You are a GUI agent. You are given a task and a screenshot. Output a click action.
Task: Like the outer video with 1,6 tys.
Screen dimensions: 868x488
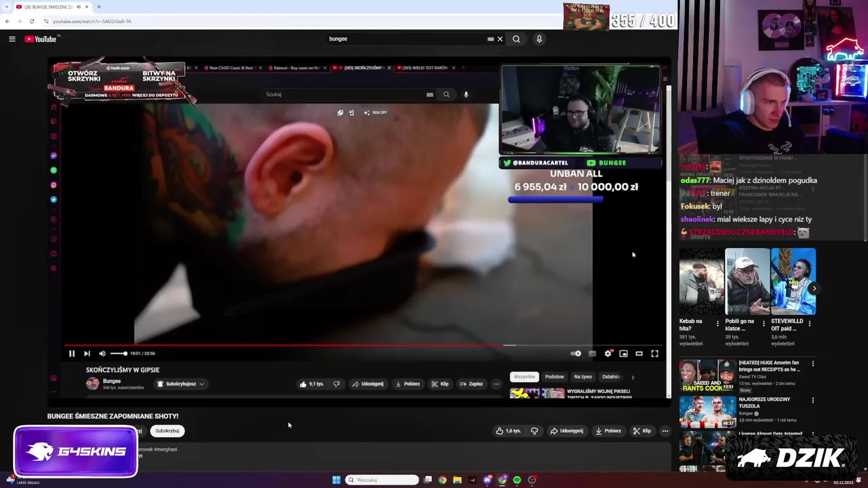[x=509, y=431]
